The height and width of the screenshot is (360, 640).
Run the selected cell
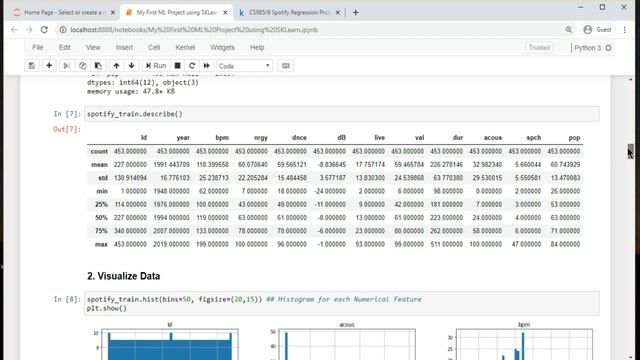(x=156, y=66)
